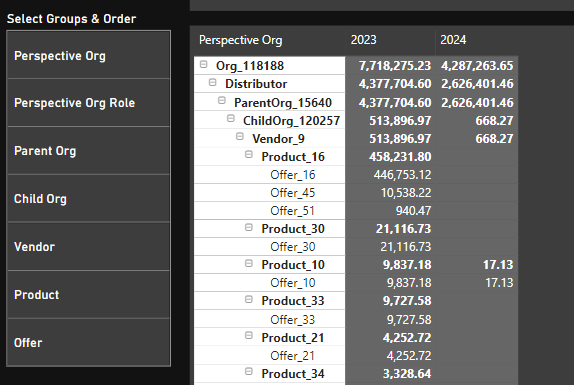The height and width of the screenshot is (385, 574).
Task: Collapse the Product_10 group
Action: (249, 263)
